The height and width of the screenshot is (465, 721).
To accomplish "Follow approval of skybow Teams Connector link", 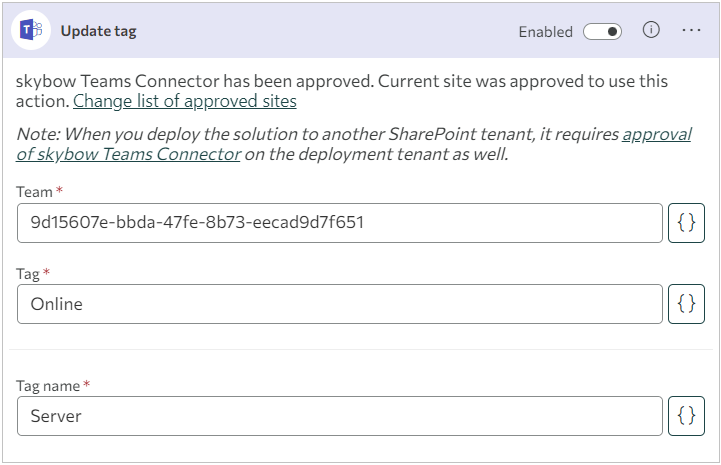I will coord(354,144).
